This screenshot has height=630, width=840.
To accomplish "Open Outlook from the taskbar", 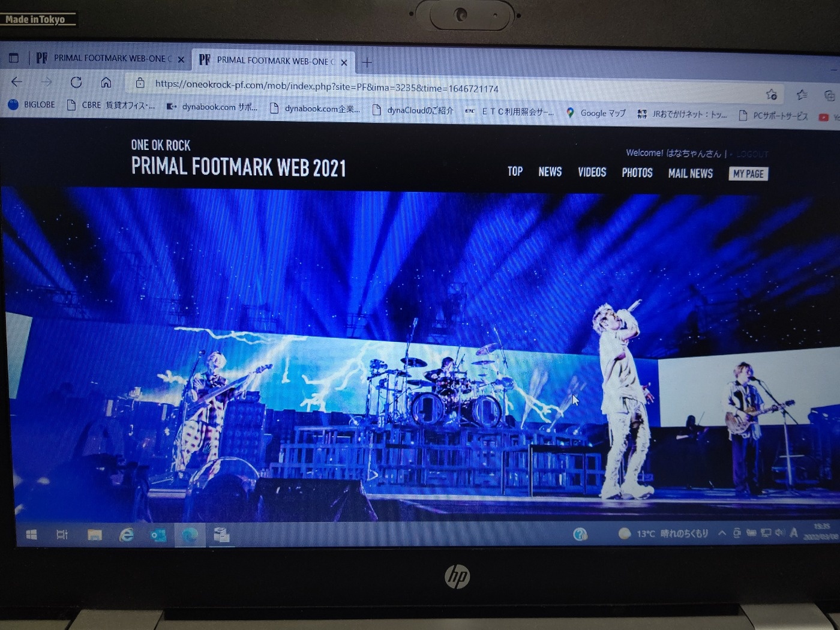I will click(x=158, y=535).
